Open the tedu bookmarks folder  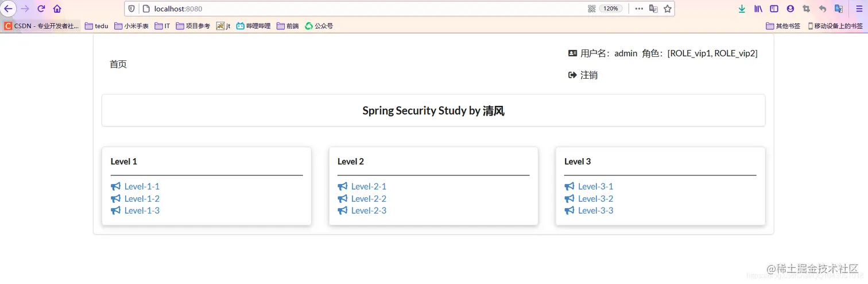pos(96,26)
